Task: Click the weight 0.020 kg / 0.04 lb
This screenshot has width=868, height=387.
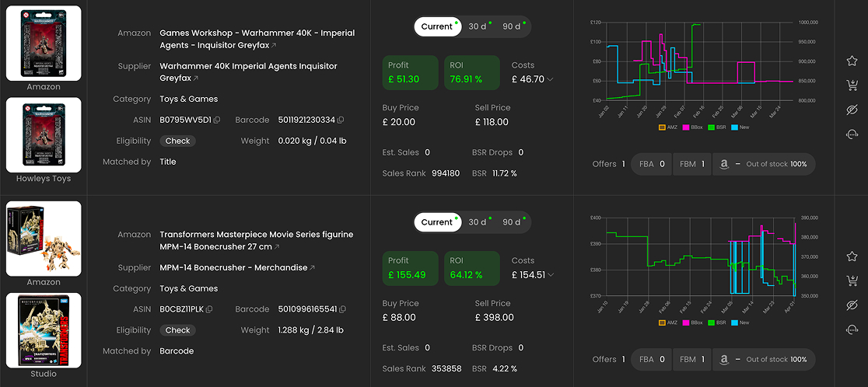Action: tap(312, 141)
